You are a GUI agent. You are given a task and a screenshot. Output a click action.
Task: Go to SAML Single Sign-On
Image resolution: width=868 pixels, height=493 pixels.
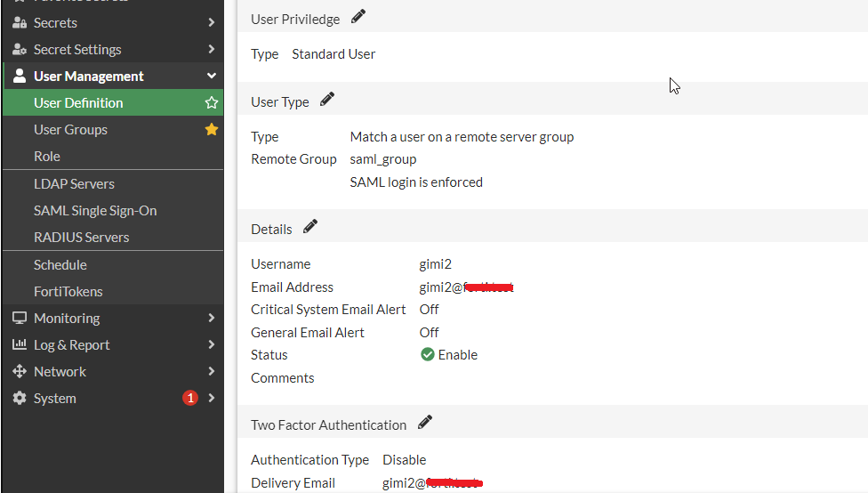(x=95, y=211)
